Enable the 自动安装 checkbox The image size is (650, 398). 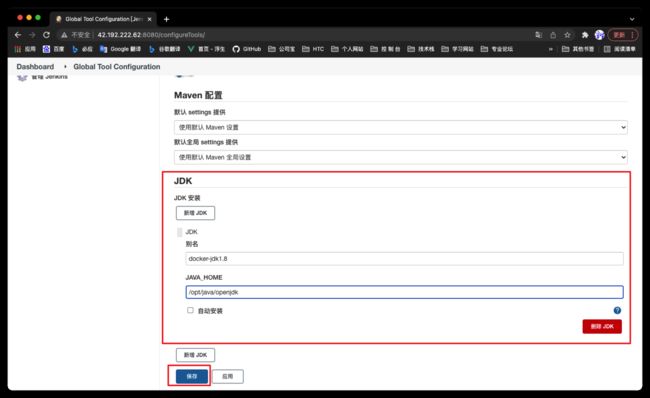tap(190, 310)
